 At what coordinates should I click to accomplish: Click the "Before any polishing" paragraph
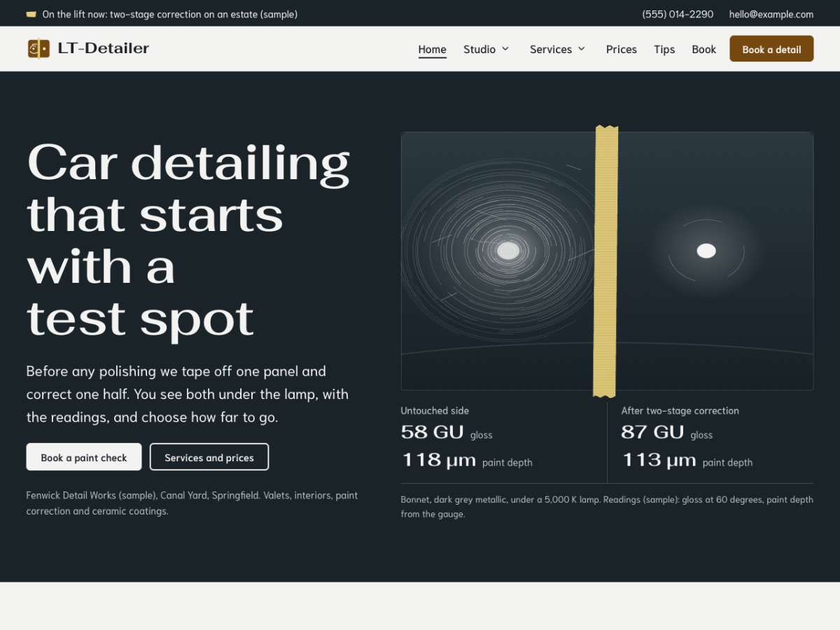[x=188, y=394]
